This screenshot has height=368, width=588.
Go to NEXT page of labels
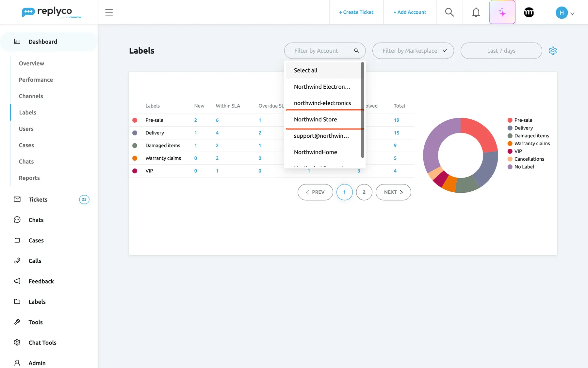click(x=393, y=192)
